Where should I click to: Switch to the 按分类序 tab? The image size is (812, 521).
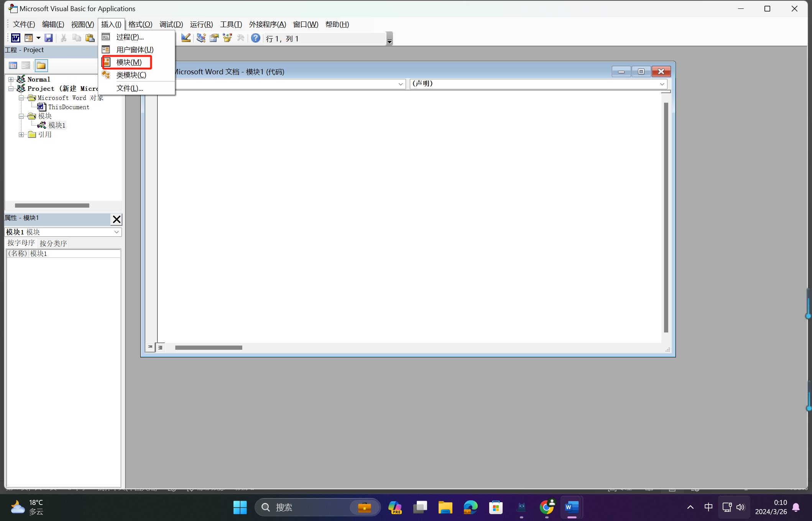click(x=53, y=243)
